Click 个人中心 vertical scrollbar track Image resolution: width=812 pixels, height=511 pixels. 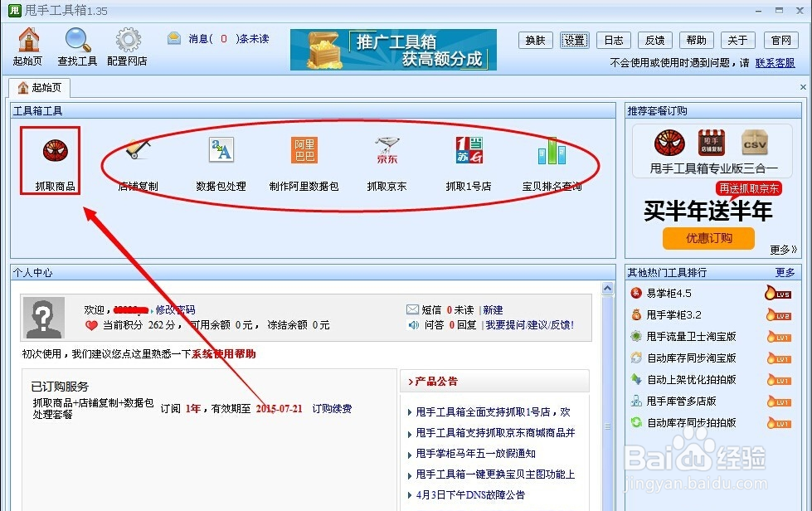pyautogui.click(x=608, y=404)
